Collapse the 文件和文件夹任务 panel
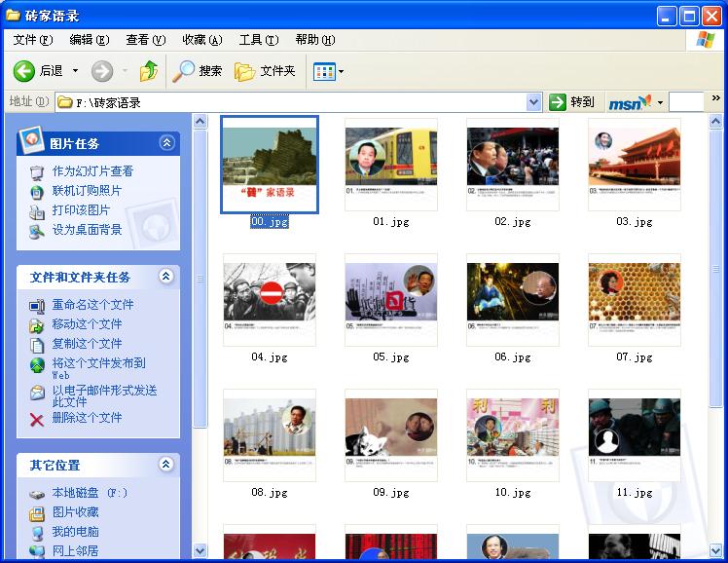The width and height of the screenshot is (728, 563). click(x=165, y=277)
